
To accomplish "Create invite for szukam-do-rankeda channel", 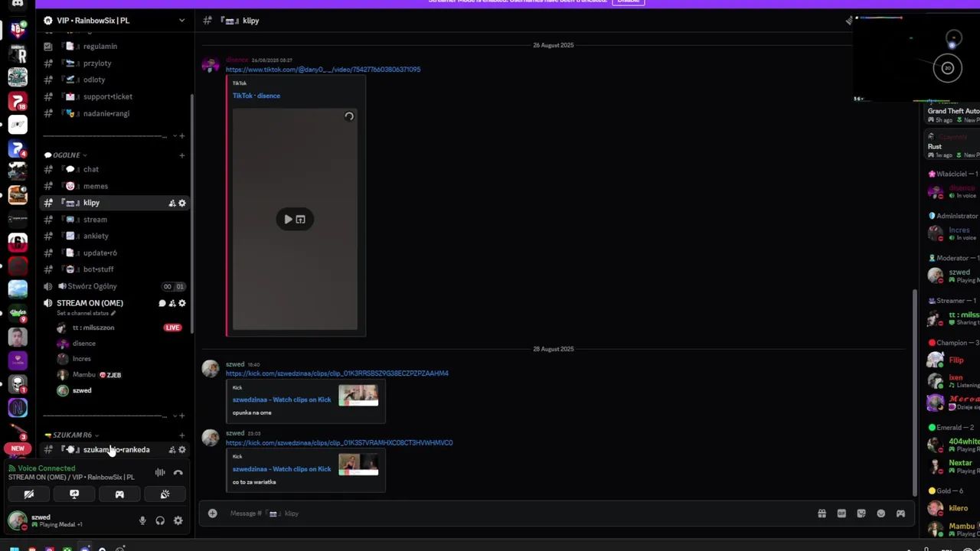I will (x=171, y=450).
